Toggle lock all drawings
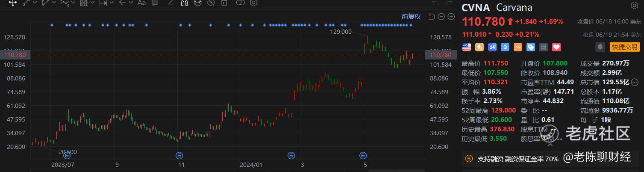 tap(197, 3)
